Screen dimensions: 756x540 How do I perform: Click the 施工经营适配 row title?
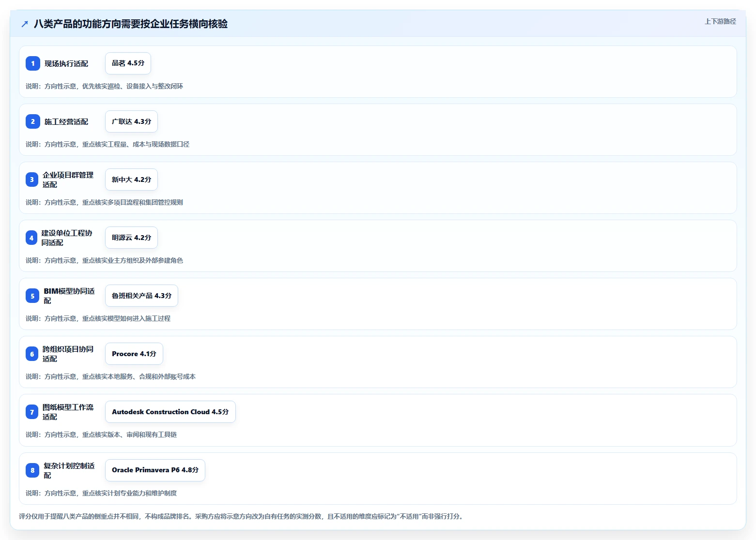(66, 121)
